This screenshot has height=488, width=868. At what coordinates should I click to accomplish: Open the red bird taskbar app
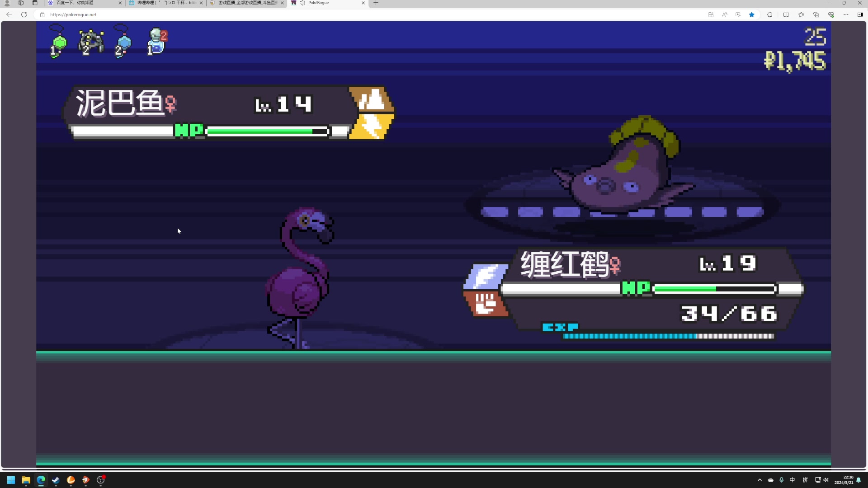pyautogui.click(x=85, y=480)
